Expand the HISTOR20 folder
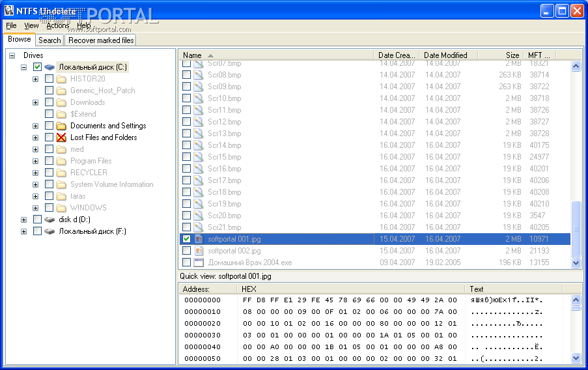This screenshot has width=588, height=370. [x=35, y=79]
